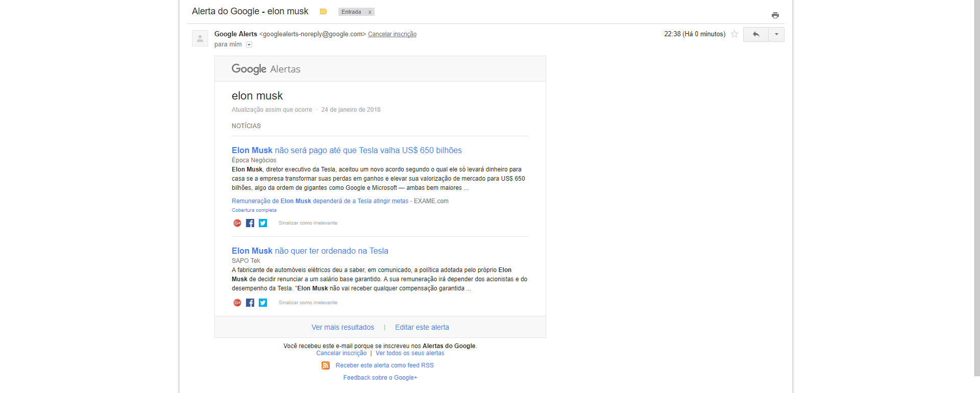Click the 'Época Negócios' source text
The image size is (980, 393).
(254, 160)
